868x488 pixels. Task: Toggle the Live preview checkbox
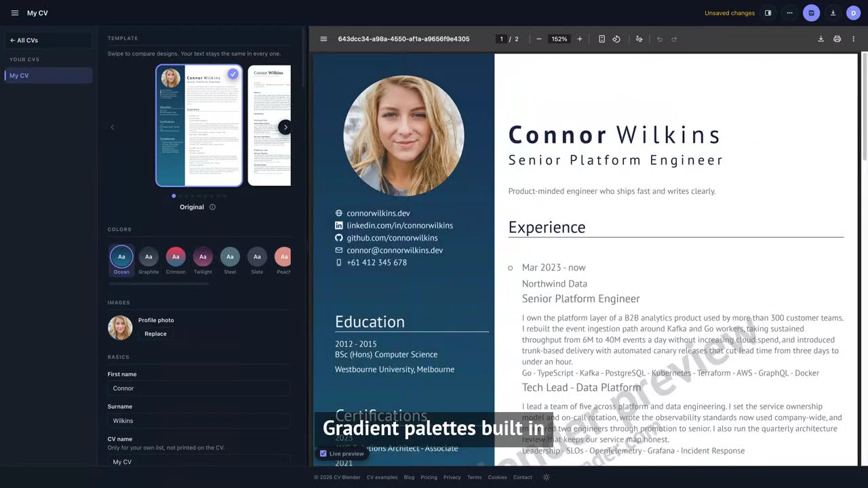(323, 453)
